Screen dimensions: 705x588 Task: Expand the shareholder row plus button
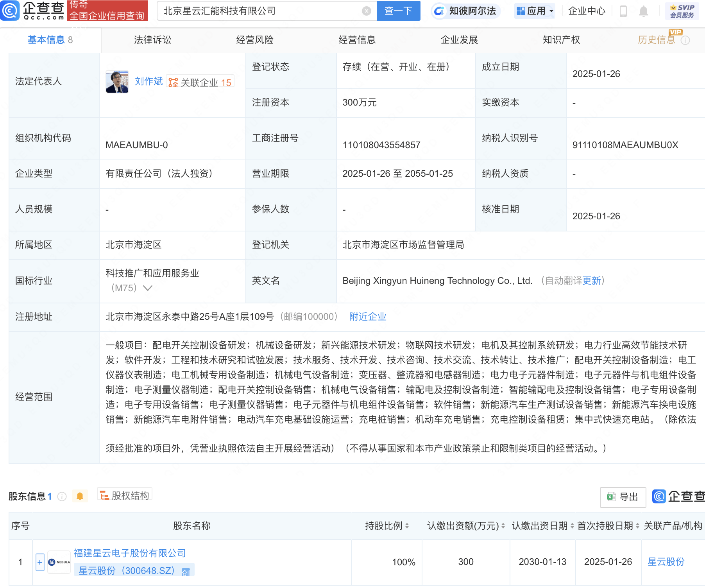pyautogui.click(x=40, y=562)
